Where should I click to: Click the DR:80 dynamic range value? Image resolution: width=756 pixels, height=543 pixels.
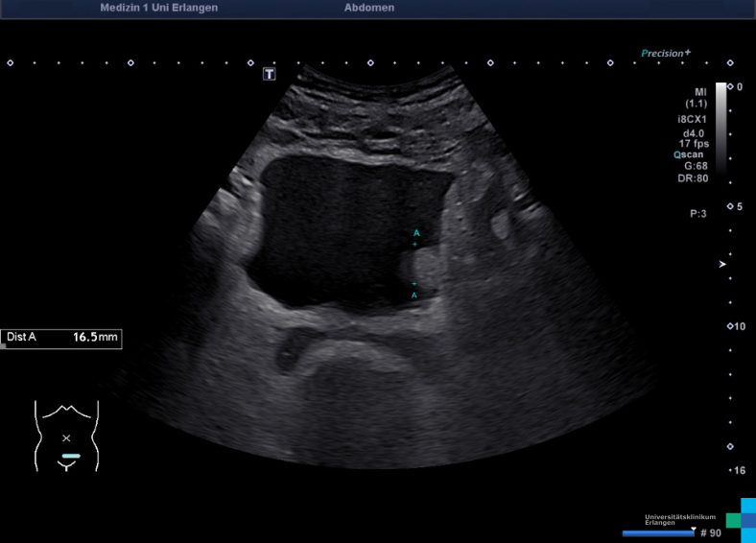coord(695,177)
